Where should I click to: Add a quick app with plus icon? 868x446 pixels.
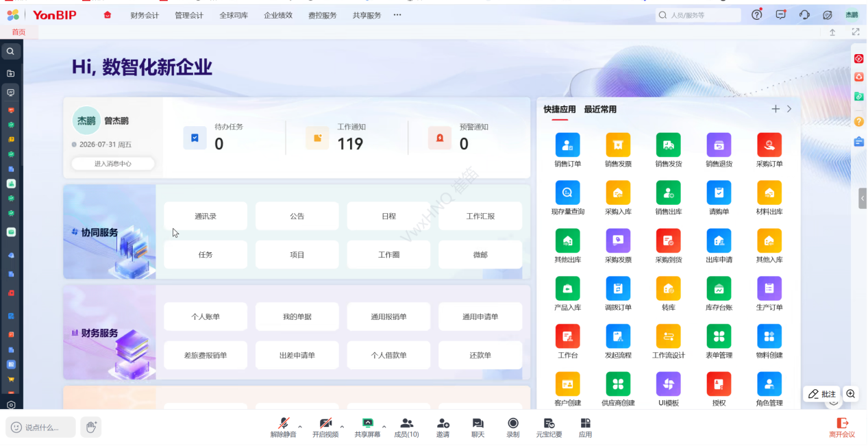coord(776,109)
